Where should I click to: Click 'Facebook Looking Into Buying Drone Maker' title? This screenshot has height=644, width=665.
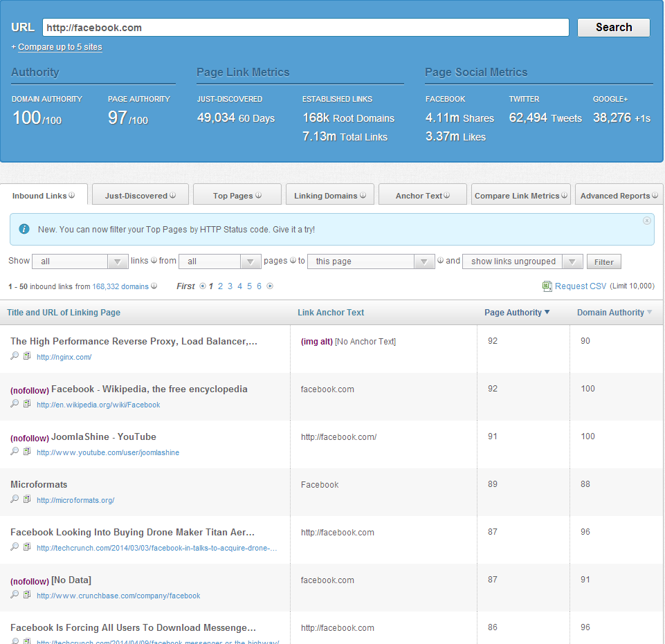tap(132, 532)
